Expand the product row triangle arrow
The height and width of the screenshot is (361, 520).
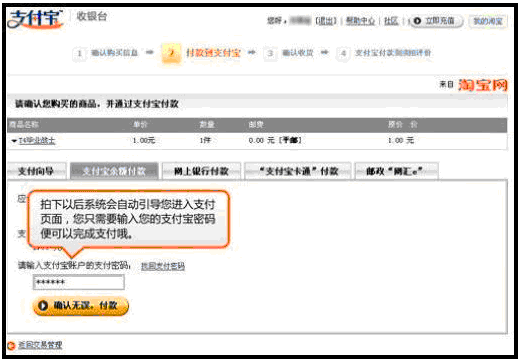[14, 141]
